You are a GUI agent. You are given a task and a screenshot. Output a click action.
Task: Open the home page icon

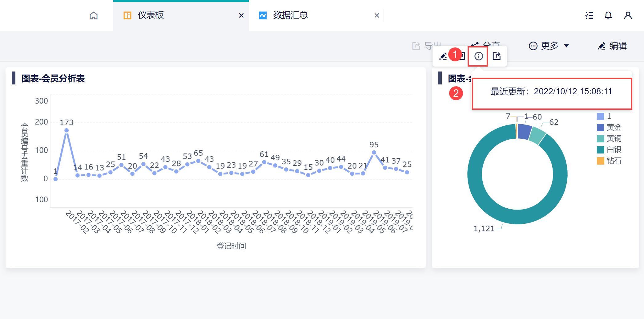coord(94,15)
